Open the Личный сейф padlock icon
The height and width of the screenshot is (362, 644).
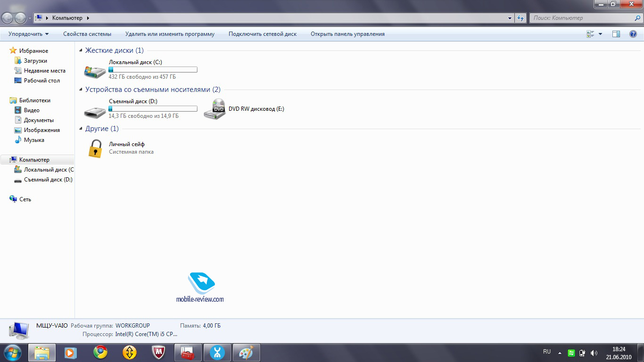point(95,148)
